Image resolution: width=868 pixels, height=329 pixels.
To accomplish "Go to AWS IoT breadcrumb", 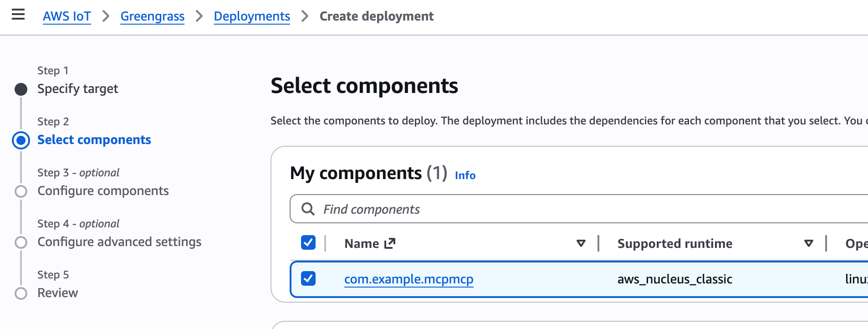I will click(x=67, y=16).
